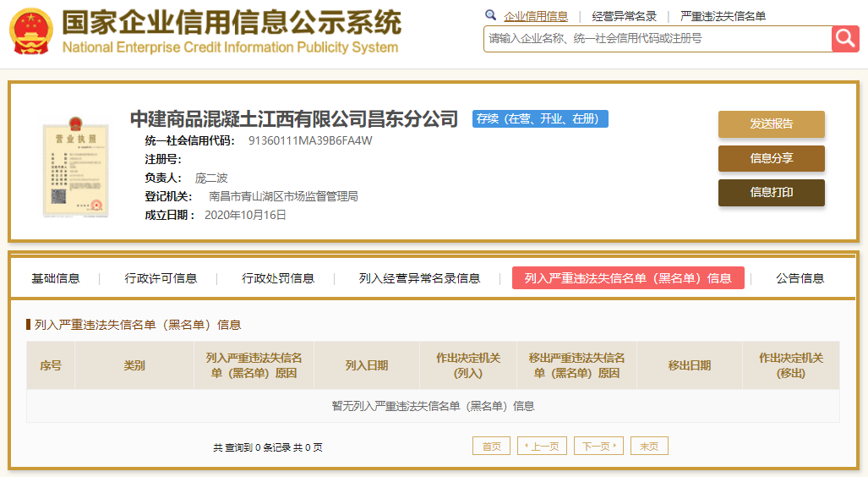The image size is (868, 477).
Task: Click the 序号 column header
Action: [x=51, y=365]
